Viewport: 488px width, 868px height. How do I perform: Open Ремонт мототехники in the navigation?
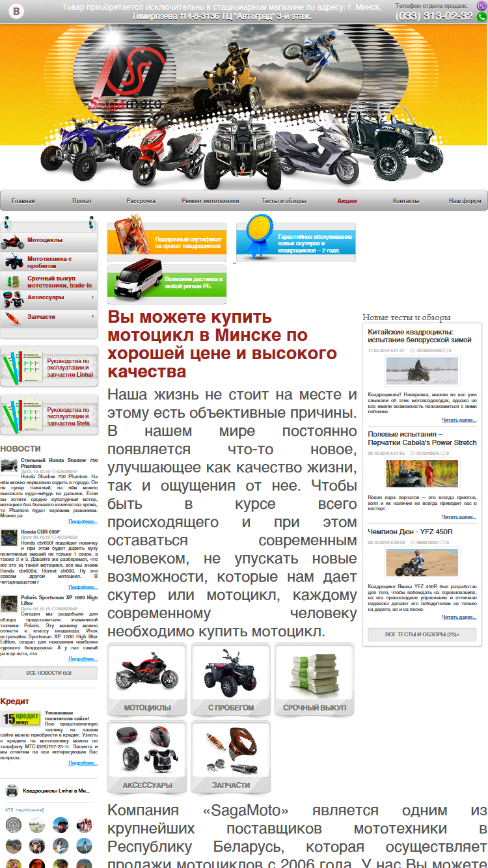coord(210,201)
